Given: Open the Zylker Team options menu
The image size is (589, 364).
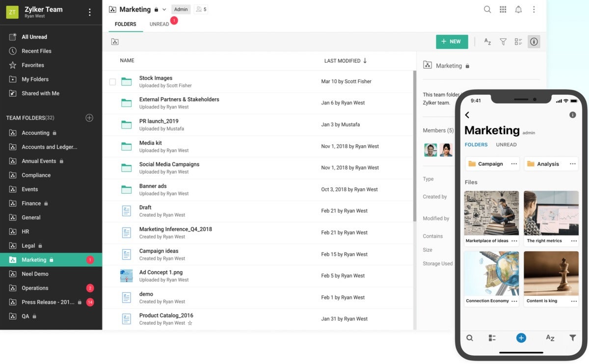Looking at the screenshot, I should click(x=89, y=12).
